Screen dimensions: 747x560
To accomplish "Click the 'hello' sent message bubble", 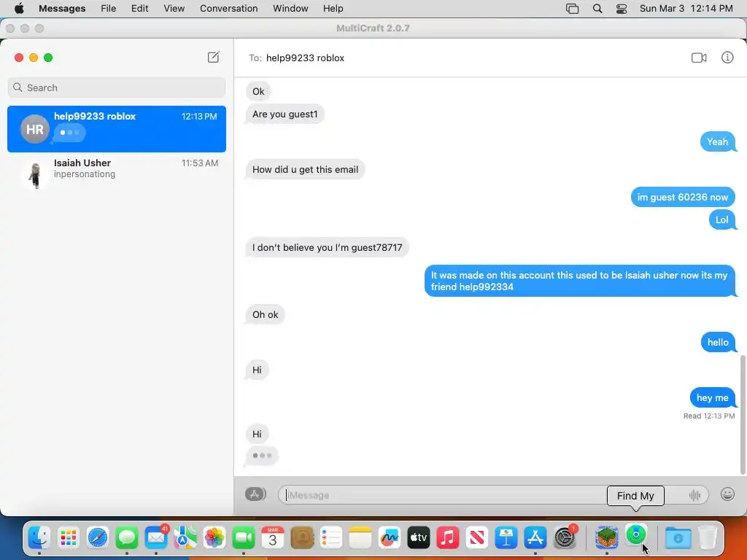I will (718, 343).
